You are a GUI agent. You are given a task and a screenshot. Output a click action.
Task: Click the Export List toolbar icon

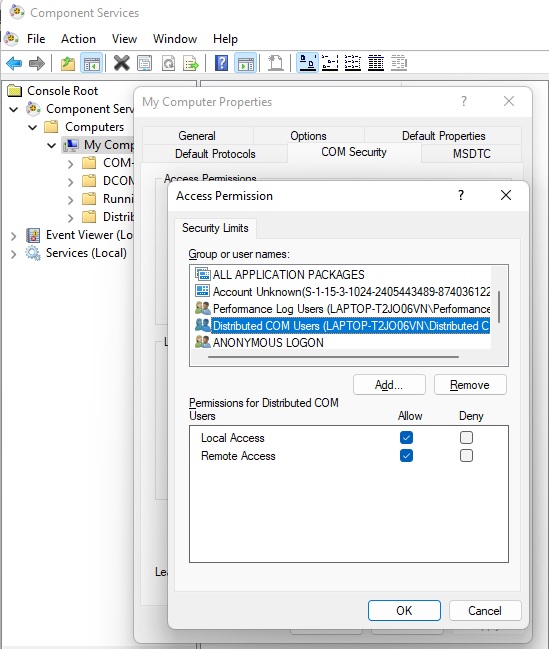191,63
